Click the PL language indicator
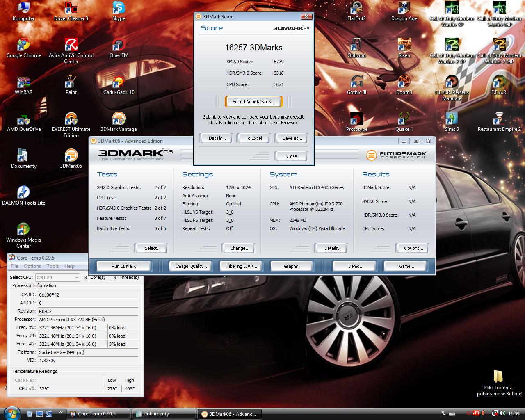The height and width of the screenshot is (420, 525). [443, 413]
